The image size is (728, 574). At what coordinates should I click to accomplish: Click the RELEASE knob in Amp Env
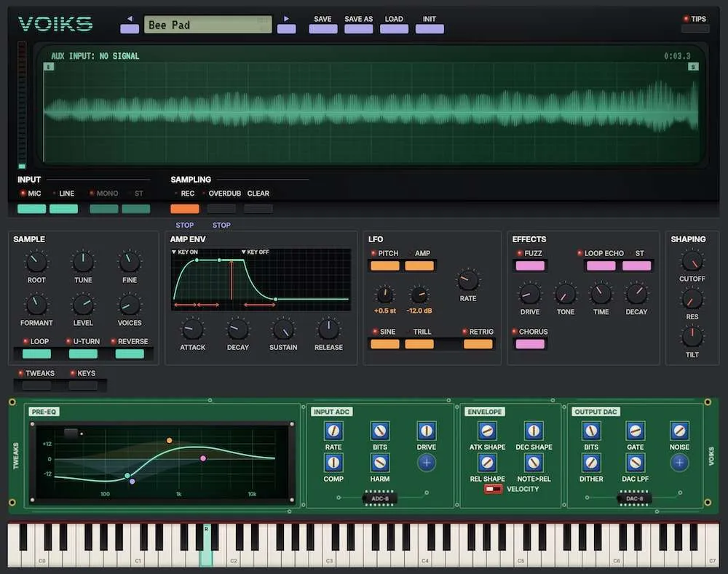(328, 330)
